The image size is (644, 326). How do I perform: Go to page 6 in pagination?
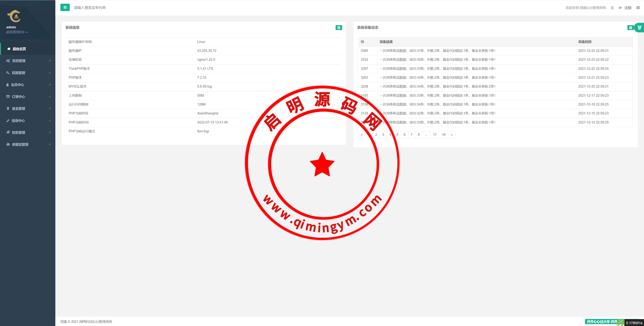coord(404,135)
